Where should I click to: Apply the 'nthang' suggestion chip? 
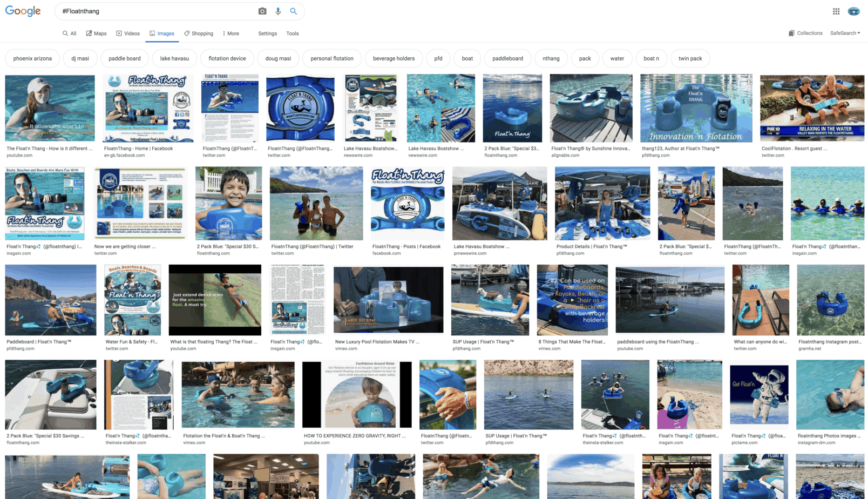(551, 58)
